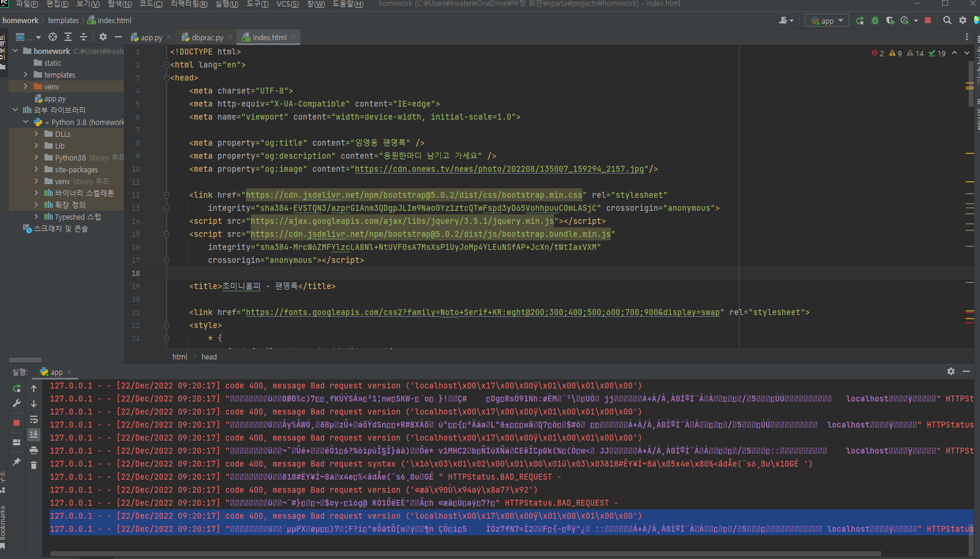Jump down the stack trace arrow
Viewport: 980px width, 559px height.
pos(34,404)
